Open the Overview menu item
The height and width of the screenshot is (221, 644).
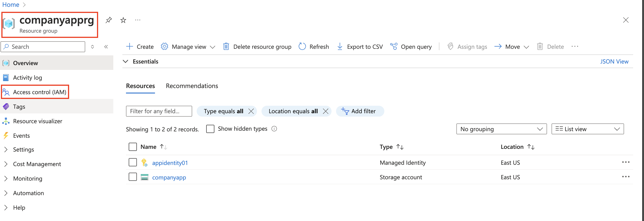(x=56, y=63)
